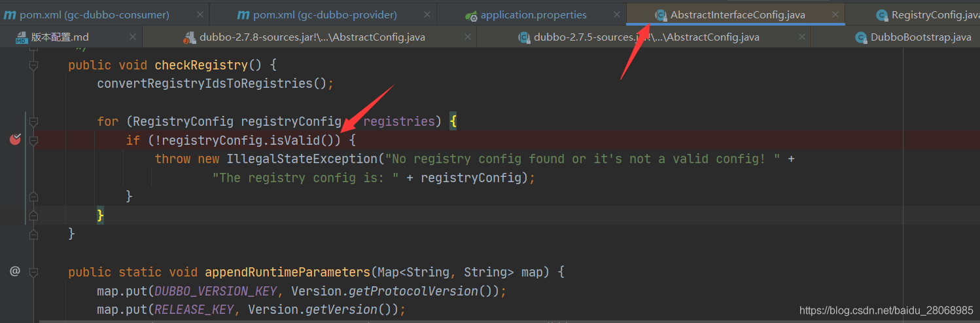This screenshot has width=980, height=323.
Task: Click the DubboBootstrap.java class icon
Action: [x=861, y=37]
